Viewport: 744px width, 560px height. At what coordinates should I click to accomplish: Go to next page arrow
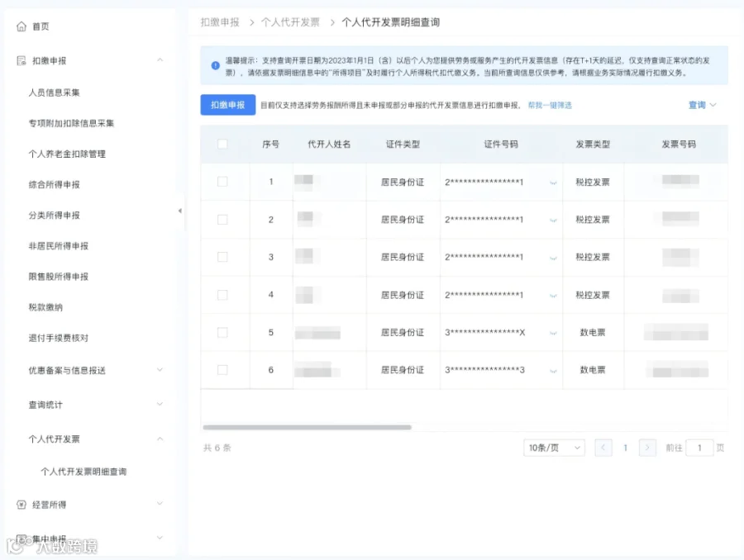click(647, 448)
